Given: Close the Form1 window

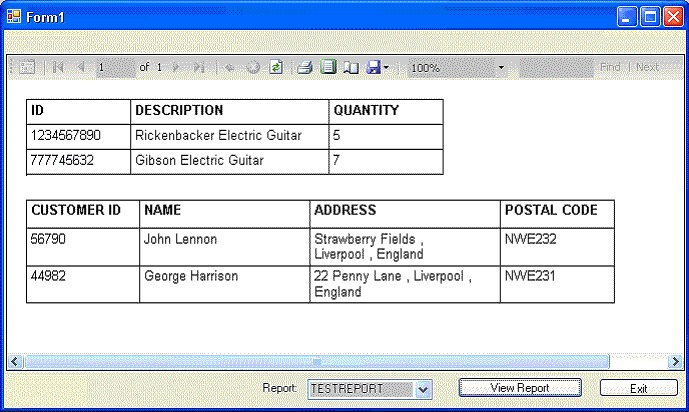Looking at the screenshot, I should 674,17.
